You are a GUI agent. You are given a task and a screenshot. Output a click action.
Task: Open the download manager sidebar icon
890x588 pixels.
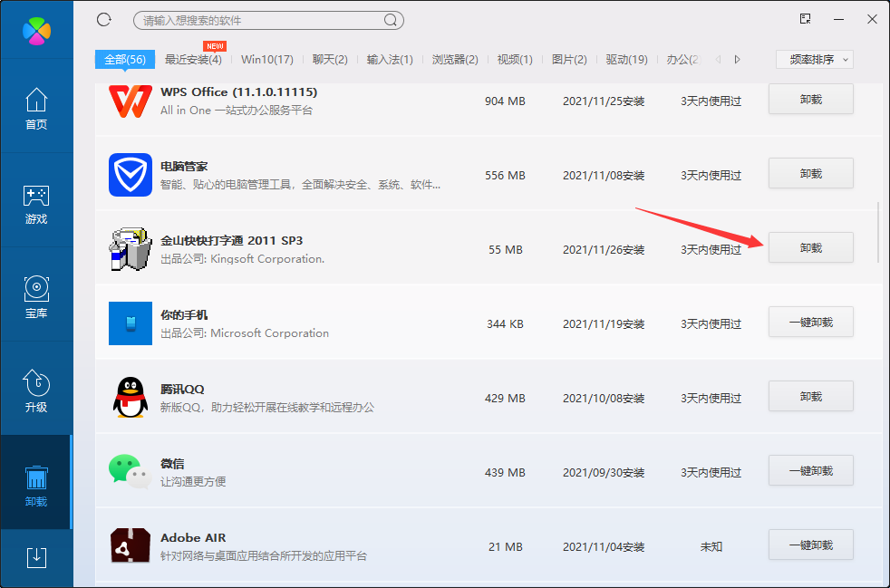[x=36, y=557]
